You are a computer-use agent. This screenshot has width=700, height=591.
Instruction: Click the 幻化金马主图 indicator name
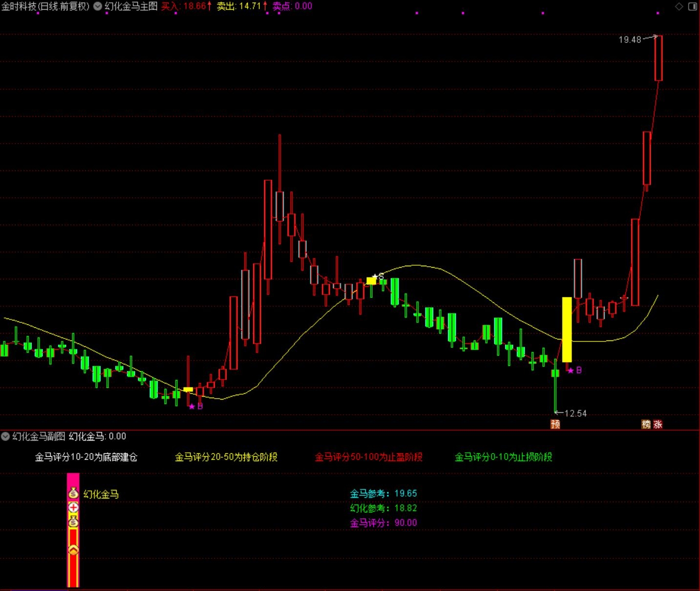coord(131,6)
